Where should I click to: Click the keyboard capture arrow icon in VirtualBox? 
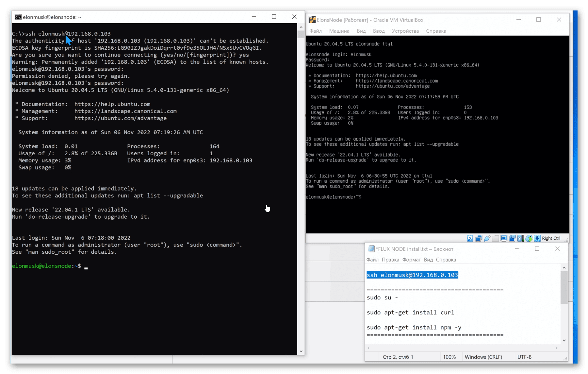pyautogui.click(x=537, y=238)
